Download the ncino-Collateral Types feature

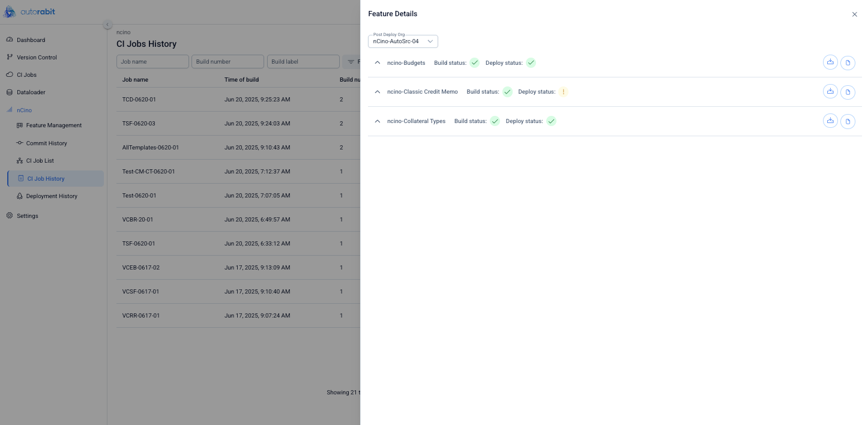(x=830, y=121)
